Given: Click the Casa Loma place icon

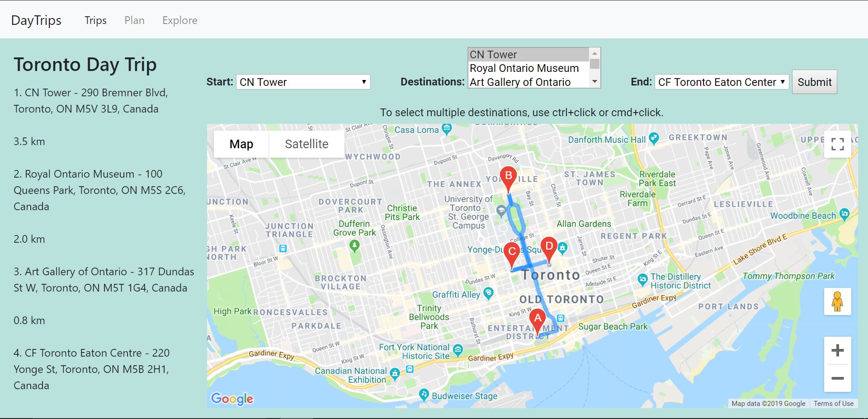Looking at the screenshot, I should 447,129.
